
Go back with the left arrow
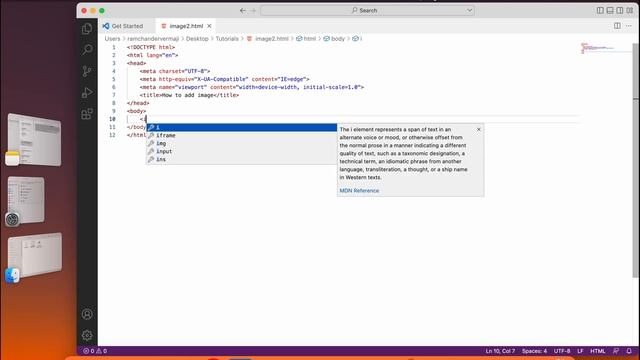(x=243, y=10)
